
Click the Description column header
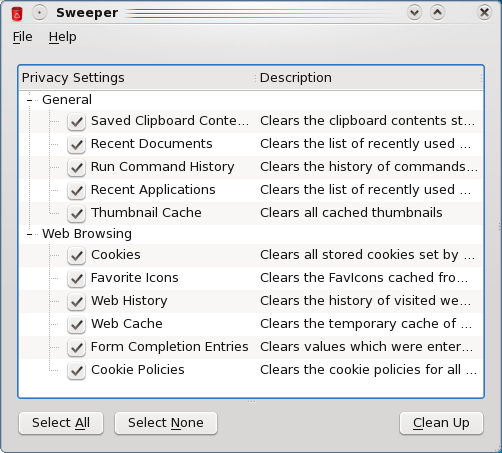(369, 78)
